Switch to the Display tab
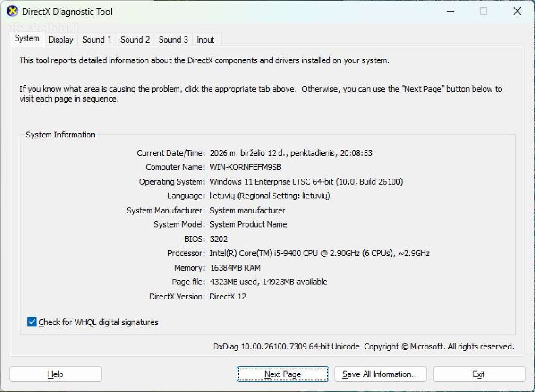 coord(61,40)
